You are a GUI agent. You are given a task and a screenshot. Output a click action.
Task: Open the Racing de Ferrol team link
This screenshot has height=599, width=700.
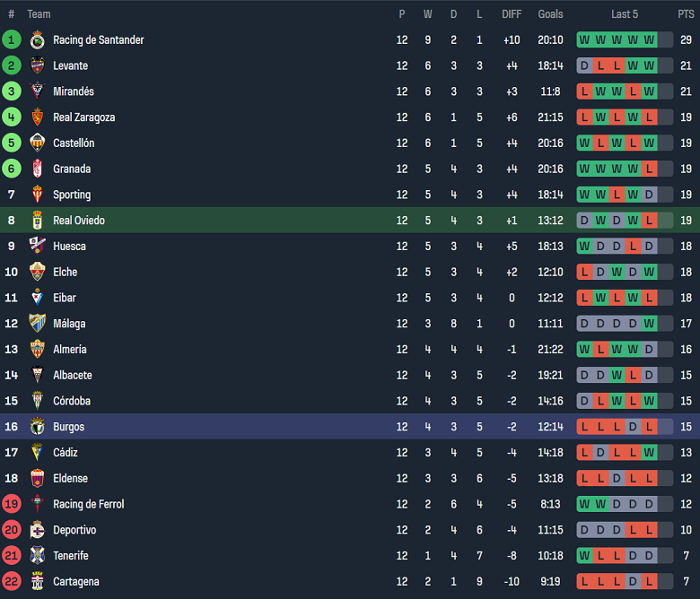point(88,504)
